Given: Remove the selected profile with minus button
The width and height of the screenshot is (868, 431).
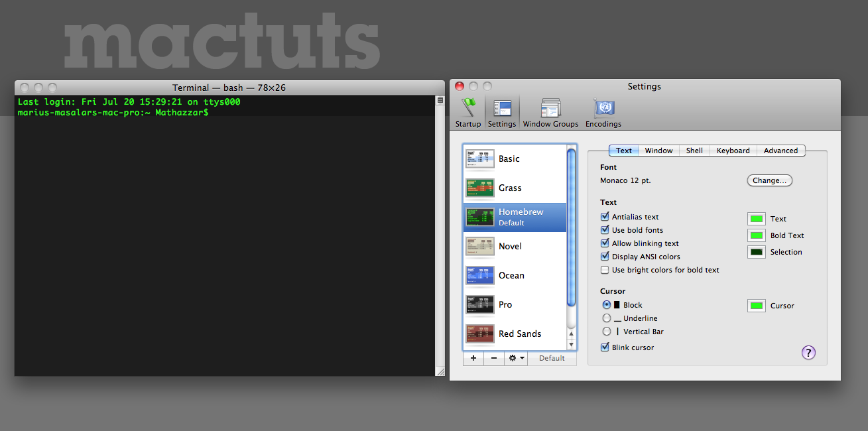Looking at the screenshot, I should click(x=494, y=358).
